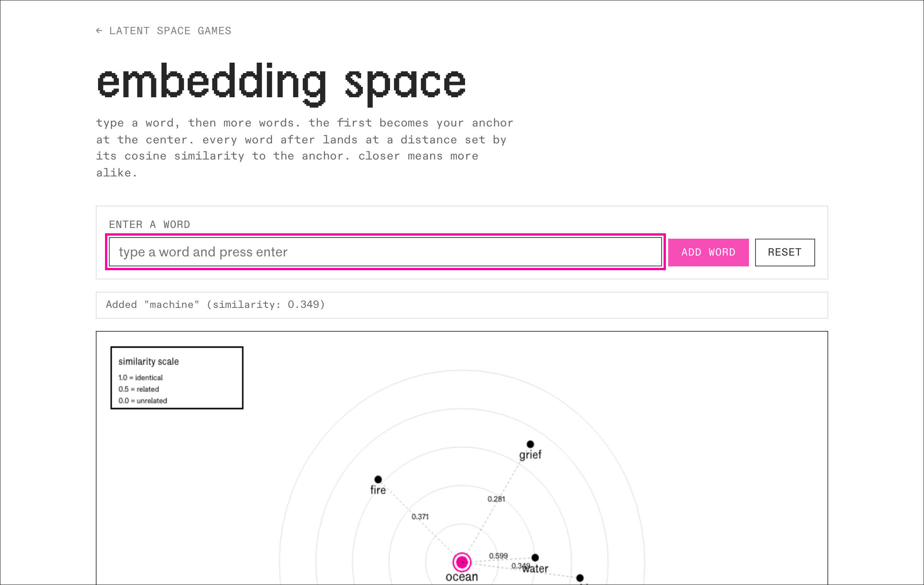Click the 'fire' word label
Screen dimensions: 924x585
(378, 490)
